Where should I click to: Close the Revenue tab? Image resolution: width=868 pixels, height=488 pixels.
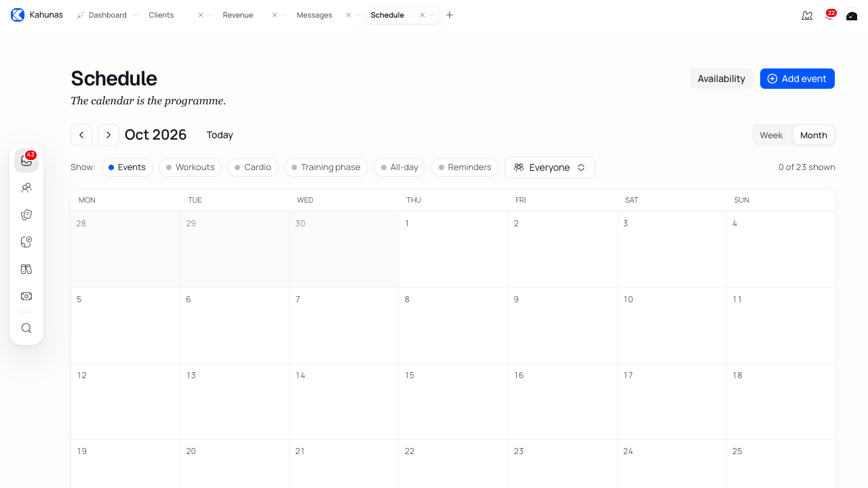[x=275, y=15]
